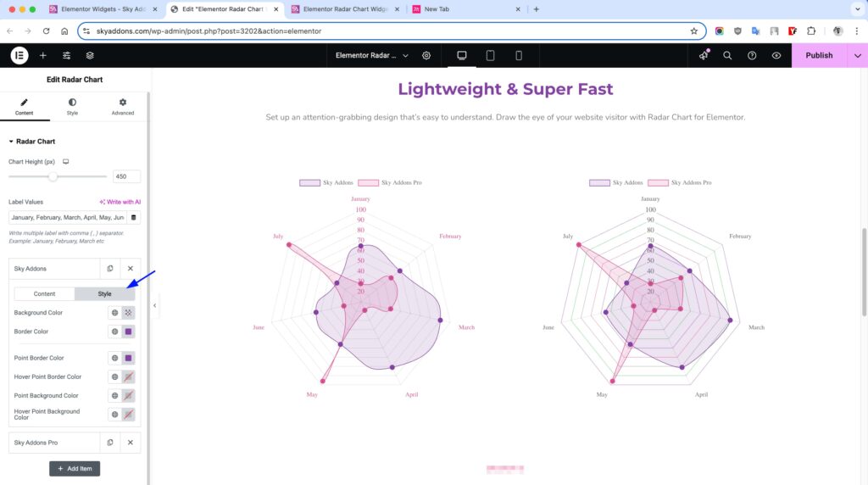The image size is (868, 485).
Task: Open page settings gear icon
Action: (x=426, y=55)
